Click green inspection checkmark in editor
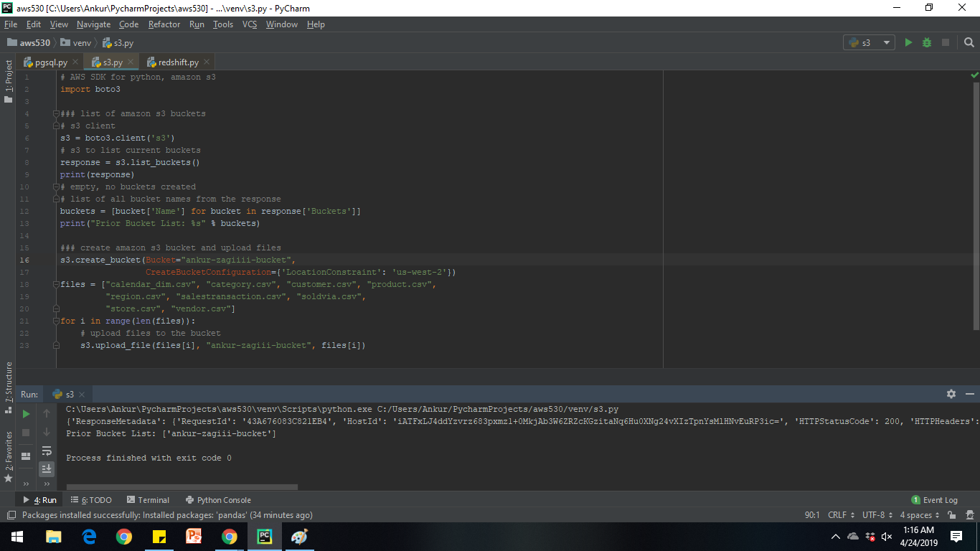Viewport: 980px width, 551px height. click(x=974, y=75)
